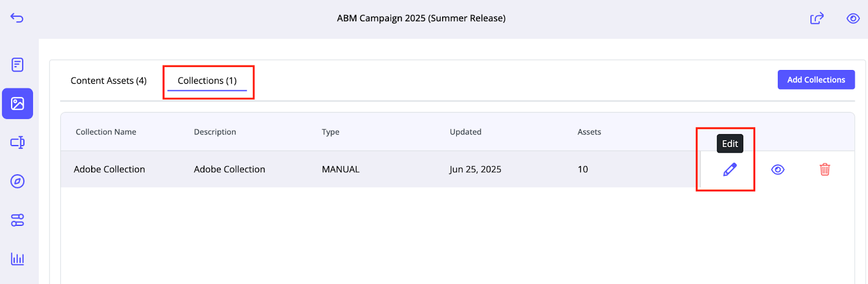Image resolution: width=868 pixels, height=284 pixels.
Task: Click the compass icon in sidebar
Action: coord(17,181)
